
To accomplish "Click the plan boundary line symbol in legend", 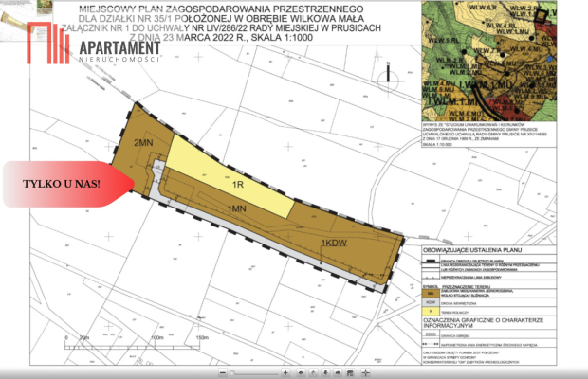I will (x=430, y=260).
